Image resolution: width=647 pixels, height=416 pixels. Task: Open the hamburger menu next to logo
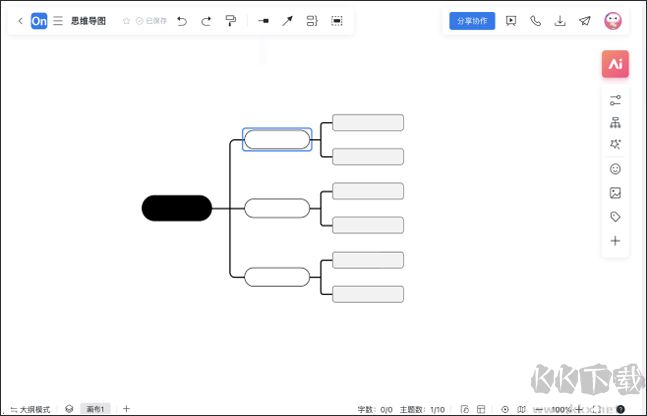click(58, 20)
